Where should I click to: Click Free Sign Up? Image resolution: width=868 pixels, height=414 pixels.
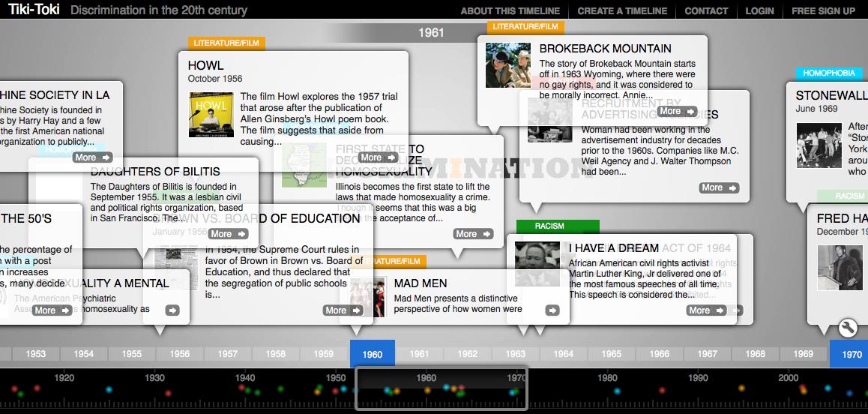pyautogui.click(x=823, y=10)
